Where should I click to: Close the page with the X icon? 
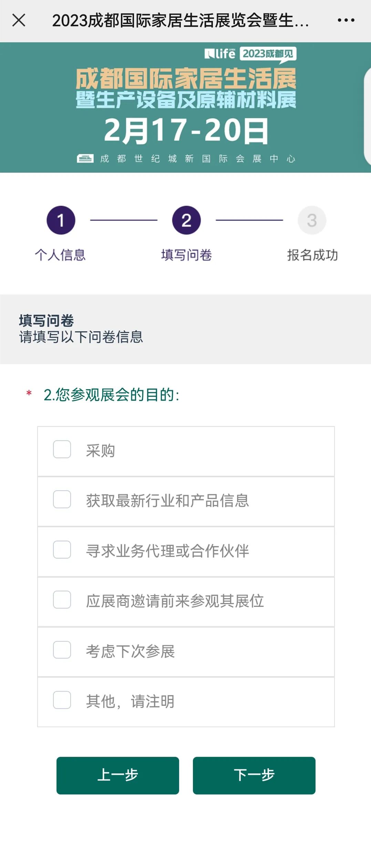19,20
